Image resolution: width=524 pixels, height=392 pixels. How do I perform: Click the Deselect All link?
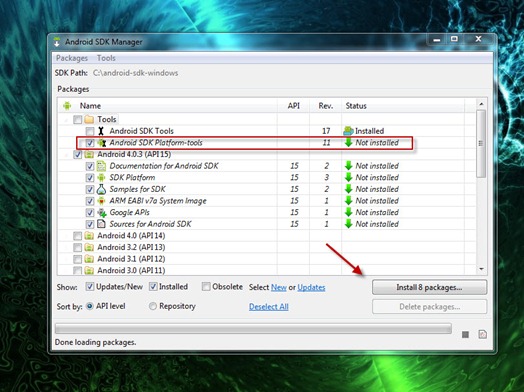269,307
